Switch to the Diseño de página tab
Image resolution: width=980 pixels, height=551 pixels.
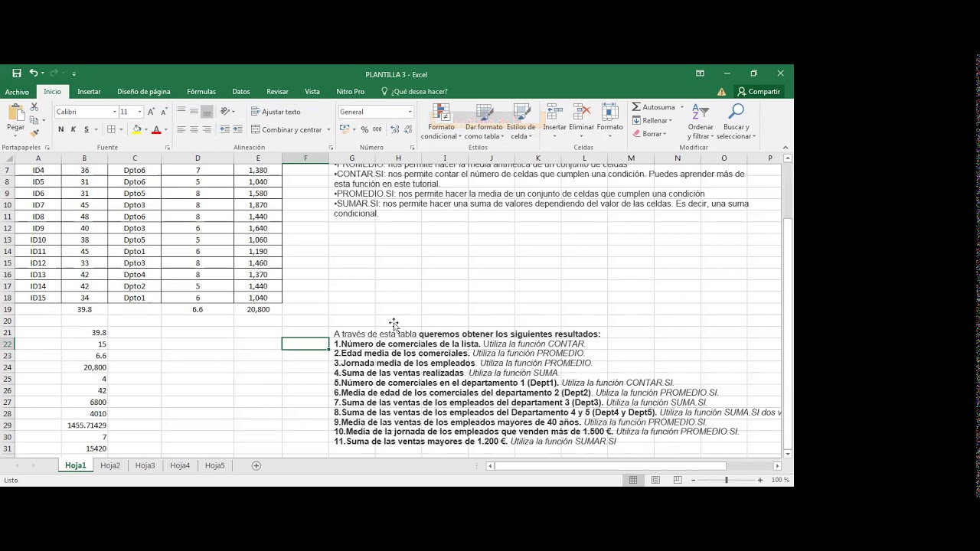point(144,92)
